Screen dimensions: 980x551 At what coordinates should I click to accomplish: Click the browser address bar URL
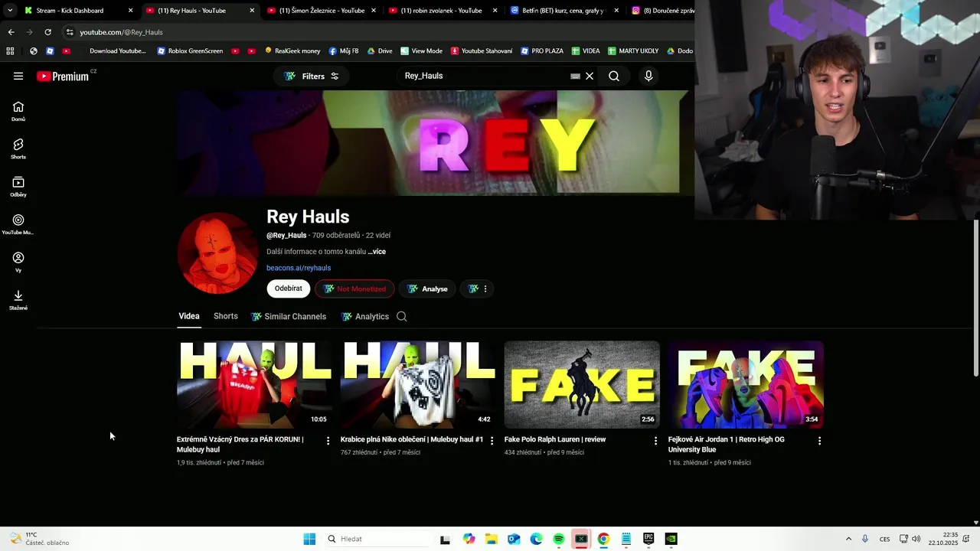coord(122,32)
